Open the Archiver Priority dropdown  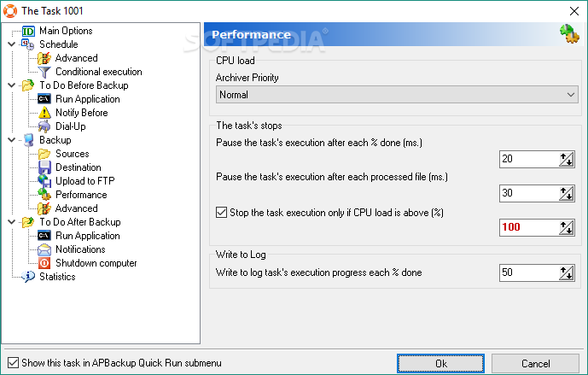click(397, 95)
